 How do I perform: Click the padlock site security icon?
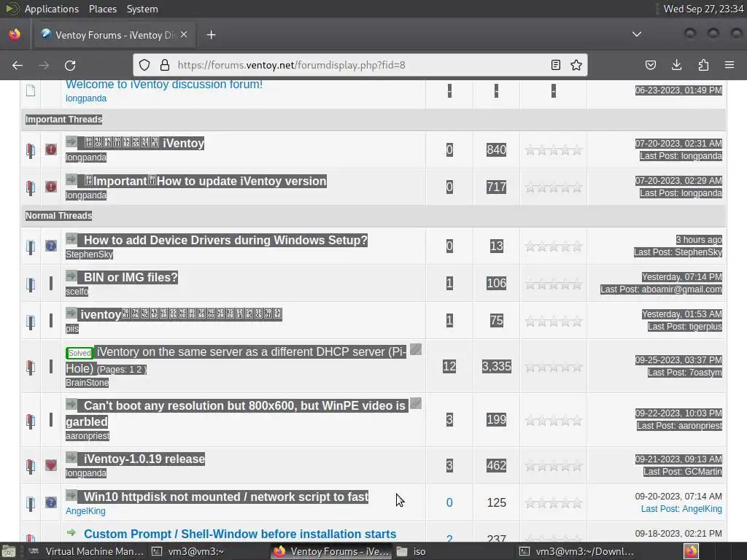tap(165, 65)
